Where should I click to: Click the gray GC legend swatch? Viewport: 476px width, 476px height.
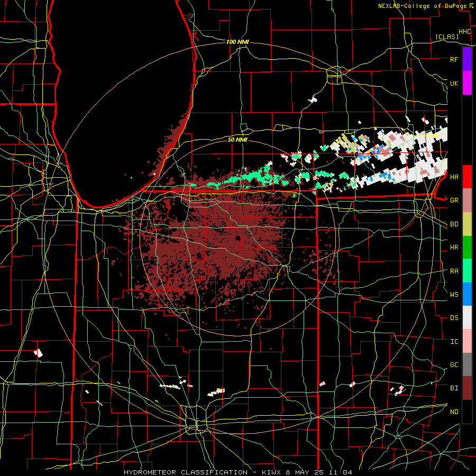pyautogui.click(x=467, y=364)
